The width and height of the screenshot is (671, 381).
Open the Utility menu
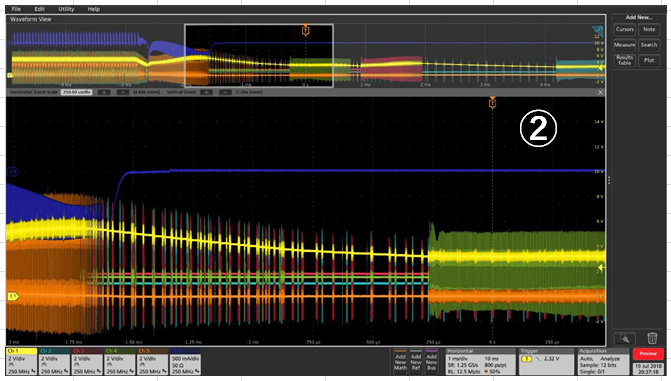click(x=66, y=9)
